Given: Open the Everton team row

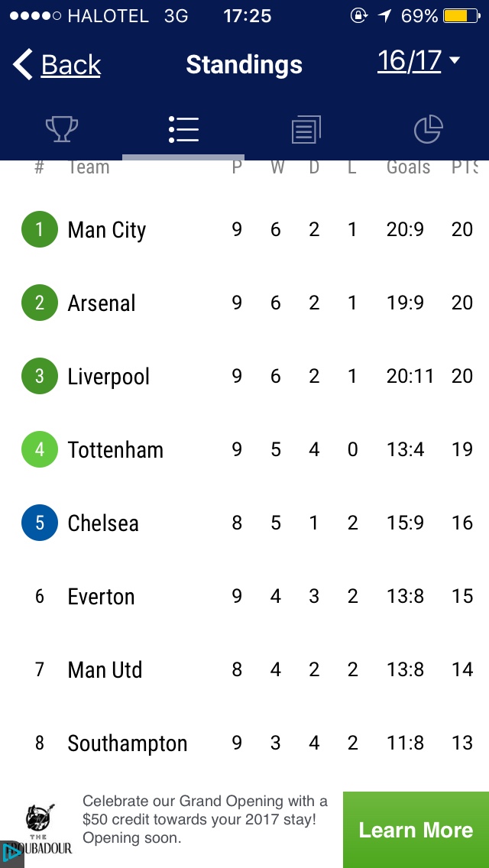Looking at the screenshot, I should click(x=101, y=597).
